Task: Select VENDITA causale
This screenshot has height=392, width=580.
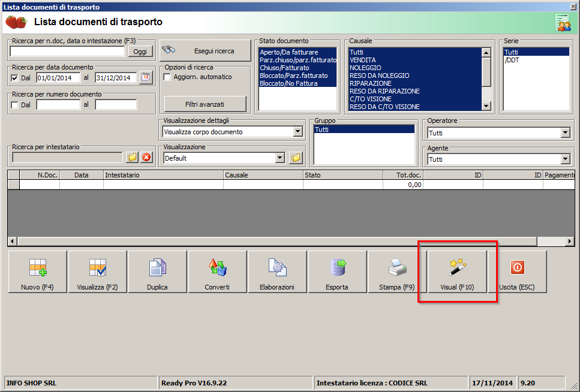Action: coord(415,60)
